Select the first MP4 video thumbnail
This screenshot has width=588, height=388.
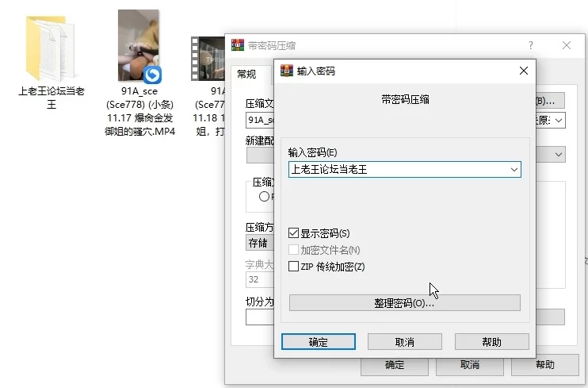139,46
